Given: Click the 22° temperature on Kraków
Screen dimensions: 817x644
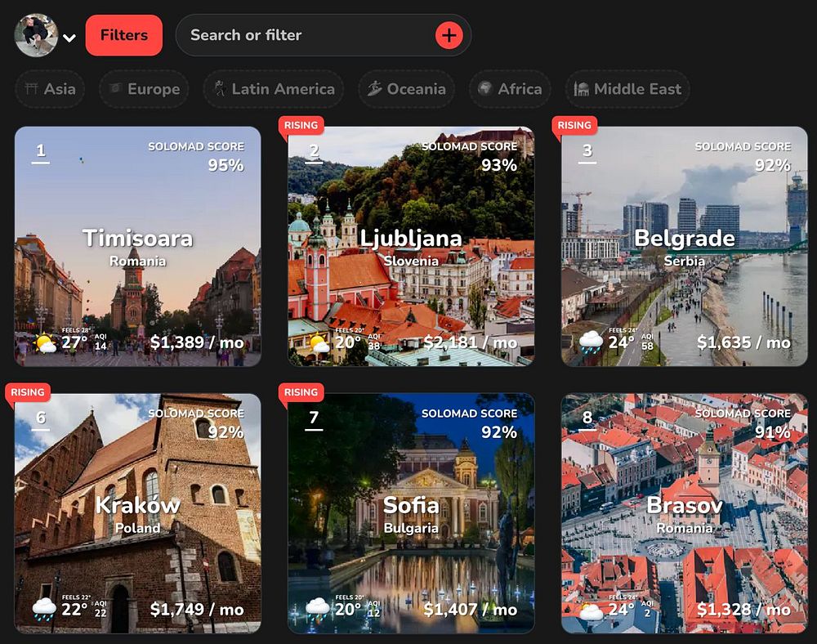Looking at the screenshot, I should (74, 609).
